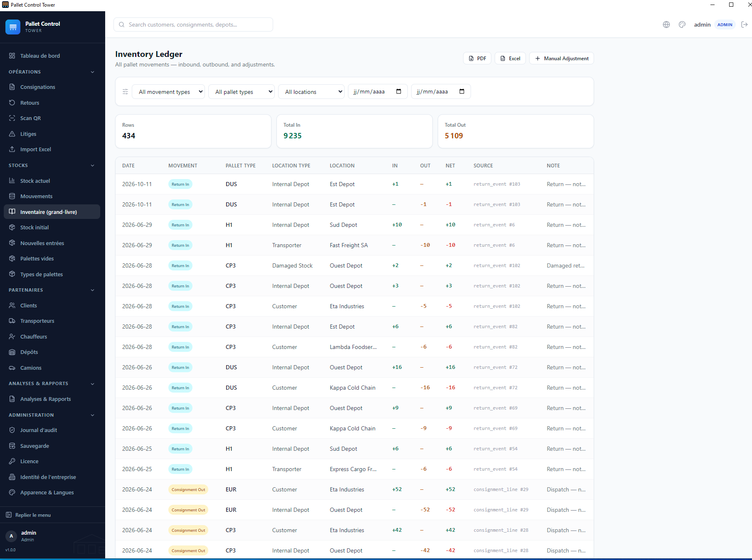Viewport: 752px width, 560px height.
Task: Open All pallet types dropdown
Action: click(242, 92)
